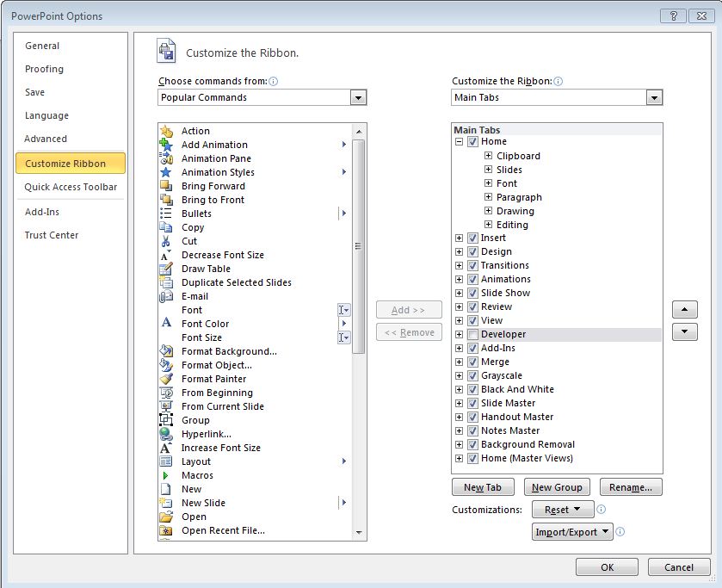Click the Move Up arrow button
Screen dimensions: 722x588
tap(684, 310)
